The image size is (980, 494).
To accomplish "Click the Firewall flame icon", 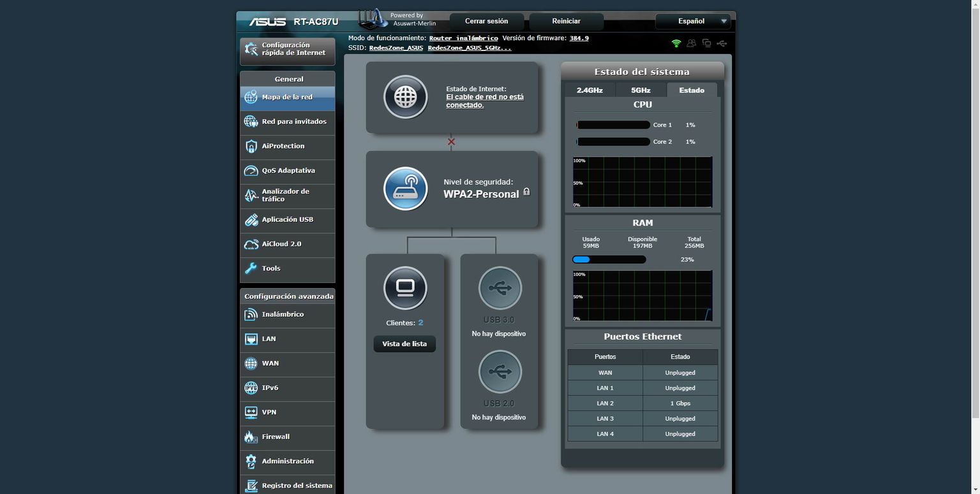I will click(x=251, y=437).
